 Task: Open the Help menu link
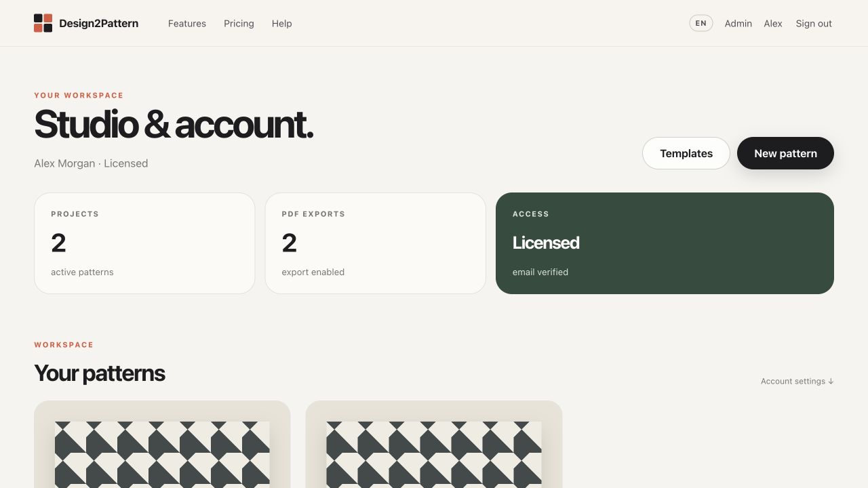tap(281, 23)
